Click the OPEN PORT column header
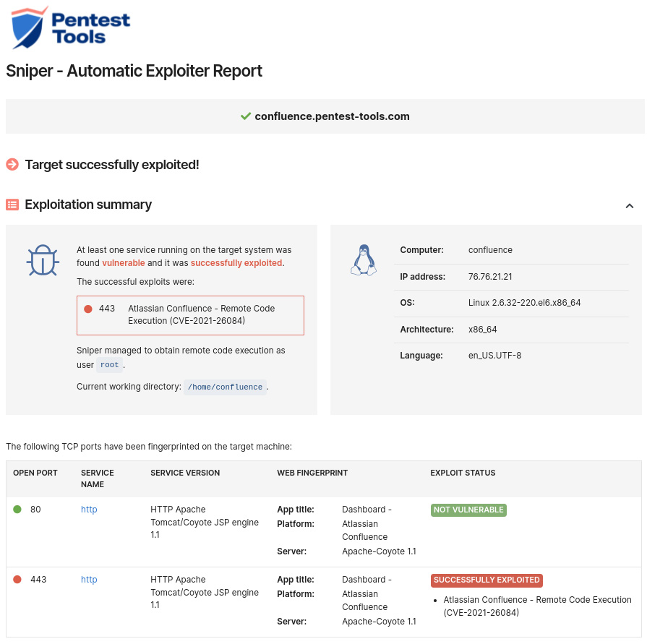This screenshot has height=644, width=647. (35, 473)
